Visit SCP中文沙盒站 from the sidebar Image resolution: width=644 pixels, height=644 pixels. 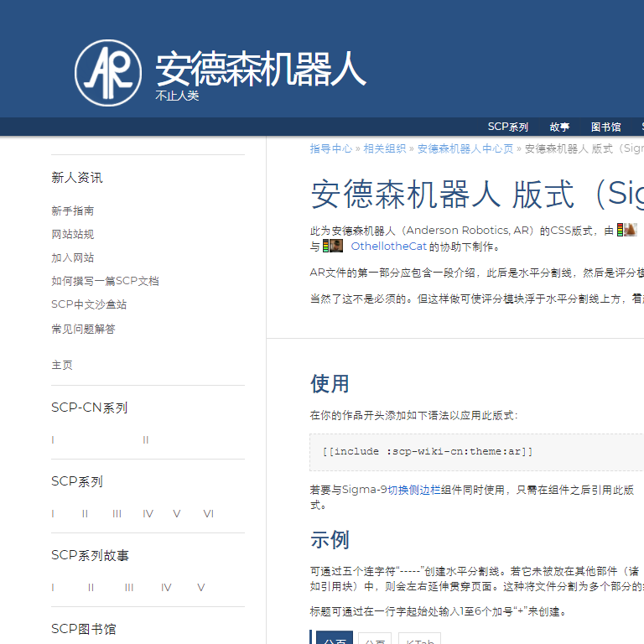click(89, 305)
